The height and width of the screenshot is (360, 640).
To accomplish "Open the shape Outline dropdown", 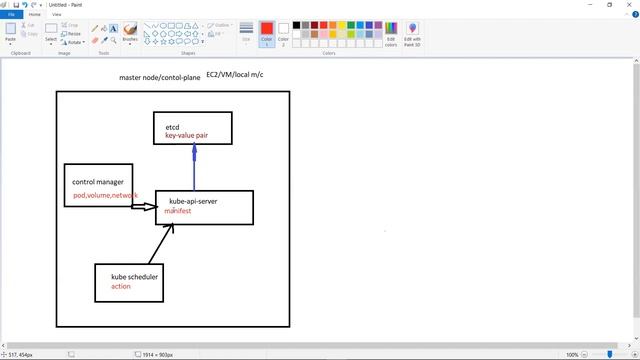I will click(x=220, y=25).
